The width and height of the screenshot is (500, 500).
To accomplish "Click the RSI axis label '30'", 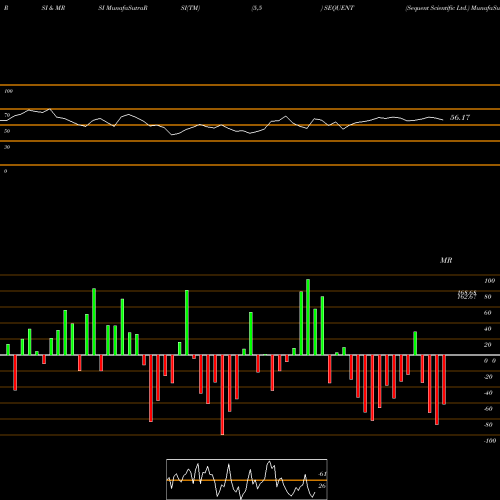I will coord(7,147).
